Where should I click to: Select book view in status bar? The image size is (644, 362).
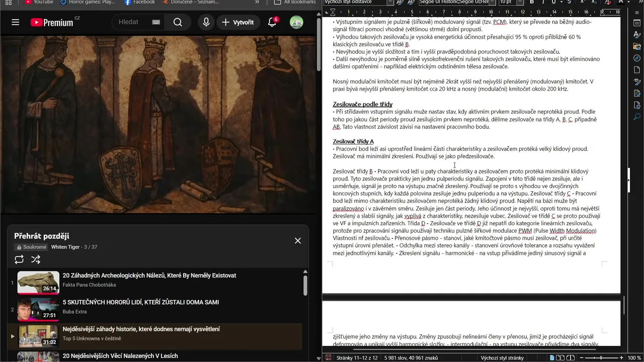point(570,357)
